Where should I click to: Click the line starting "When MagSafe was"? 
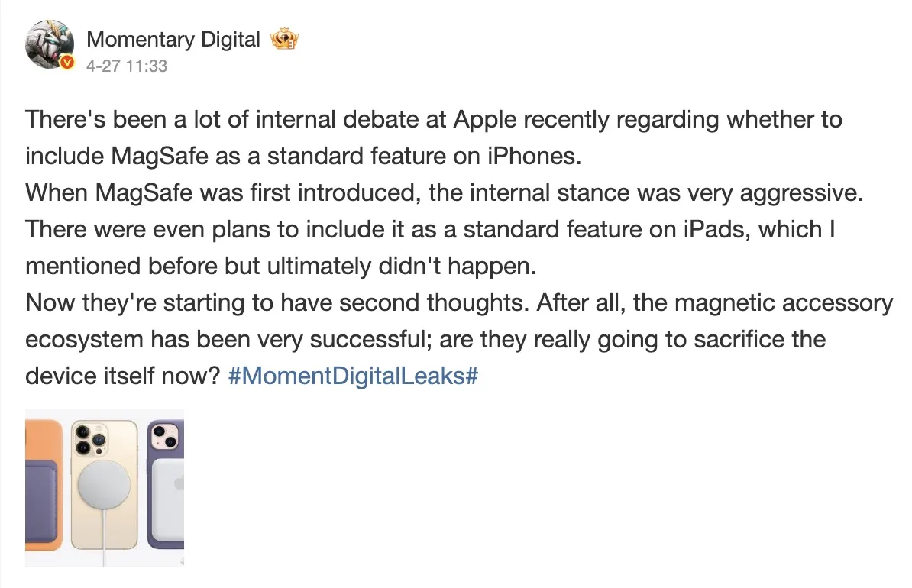443,193
